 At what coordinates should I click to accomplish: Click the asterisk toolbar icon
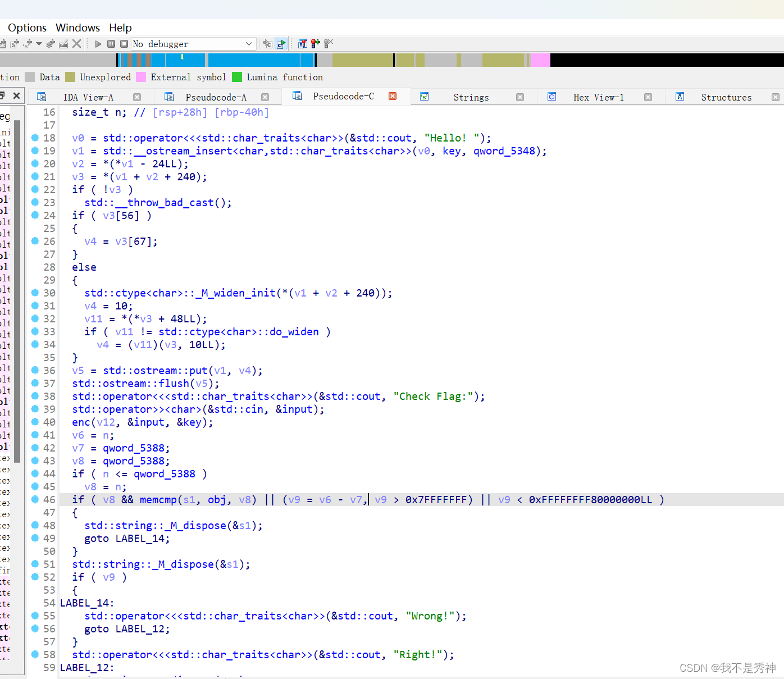(51, 43)
